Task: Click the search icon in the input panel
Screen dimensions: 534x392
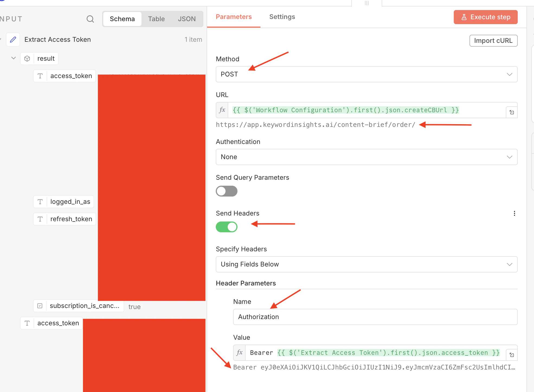Action: (90, 19)
